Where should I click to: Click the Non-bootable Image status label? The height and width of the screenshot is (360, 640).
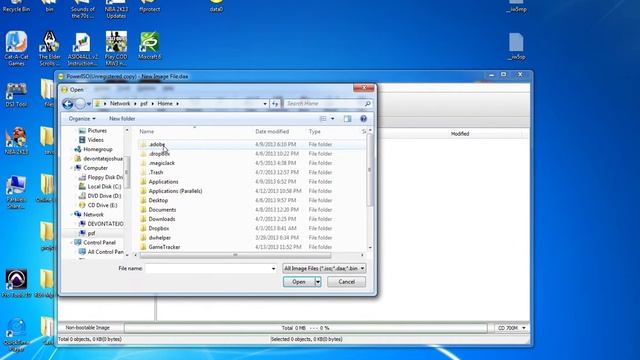[x=87, y=328]
